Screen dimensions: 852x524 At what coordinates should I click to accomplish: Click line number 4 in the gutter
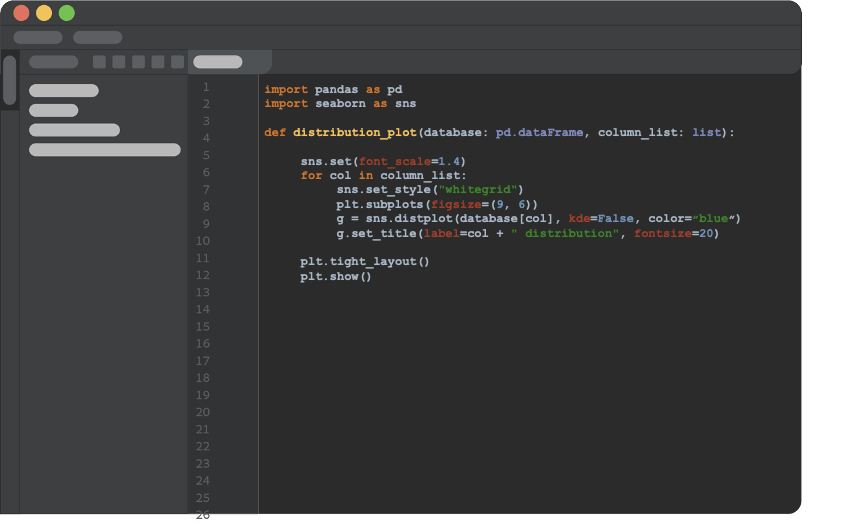pos(206,138)
